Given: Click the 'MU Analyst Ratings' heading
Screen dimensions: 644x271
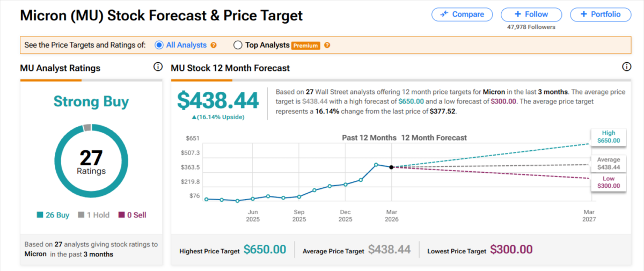Looking at the screenshot, I should tap(60, 68).
